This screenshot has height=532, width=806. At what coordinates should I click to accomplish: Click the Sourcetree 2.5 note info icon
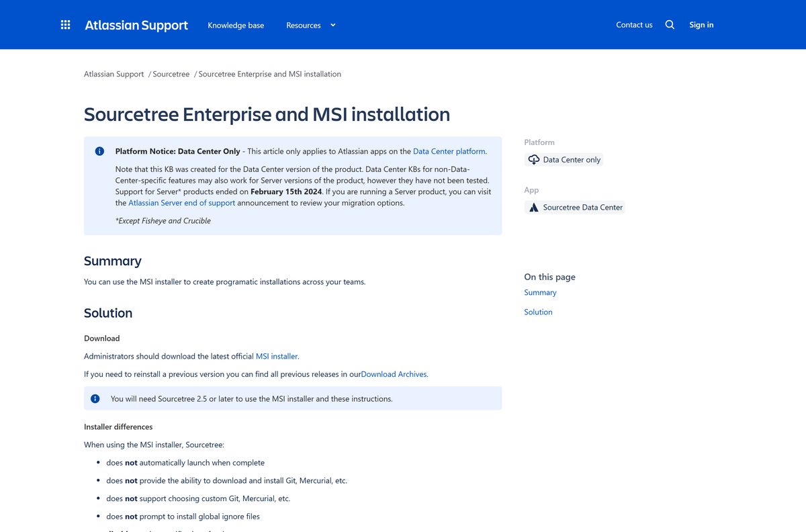[95, 398]
